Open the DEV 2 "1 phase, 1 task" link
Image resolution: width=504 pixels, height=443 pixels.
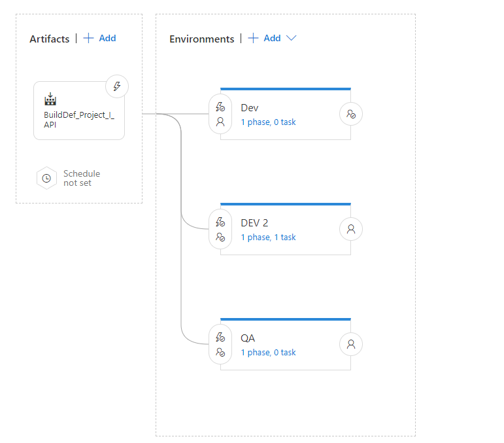click(268, 238)
